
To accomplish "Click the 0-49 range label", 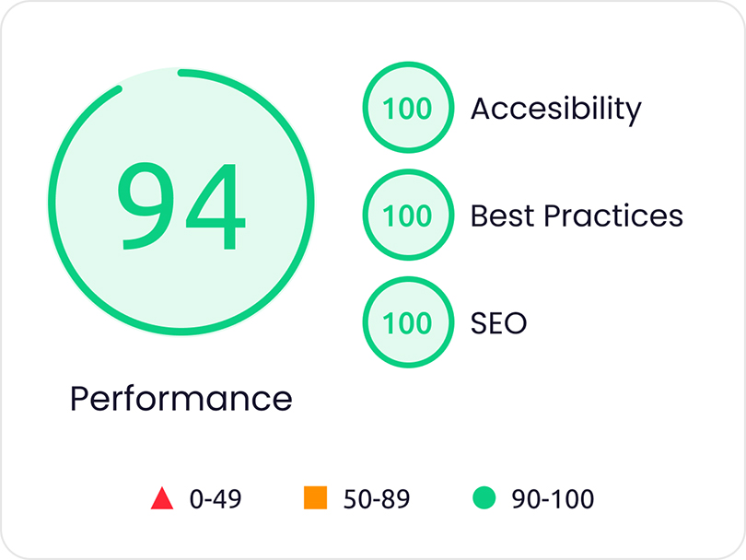I will 216,499.
